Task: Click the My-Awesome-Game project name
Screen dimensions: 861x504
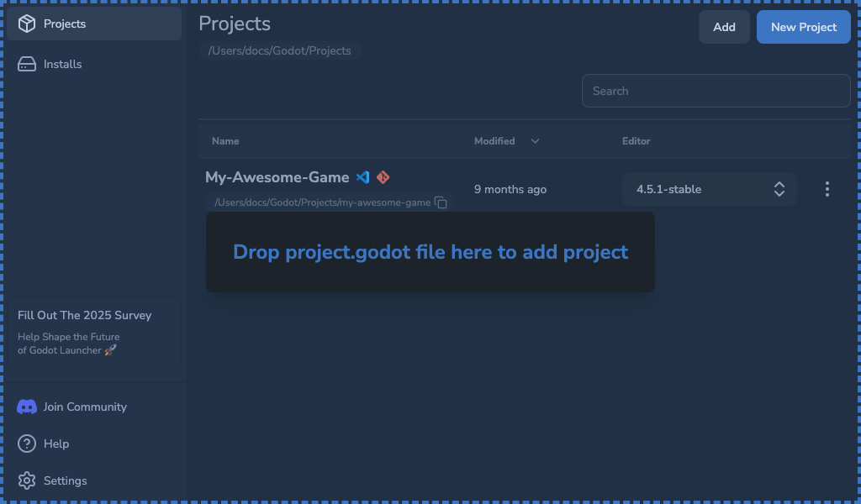Action: [x=277, y=177]
